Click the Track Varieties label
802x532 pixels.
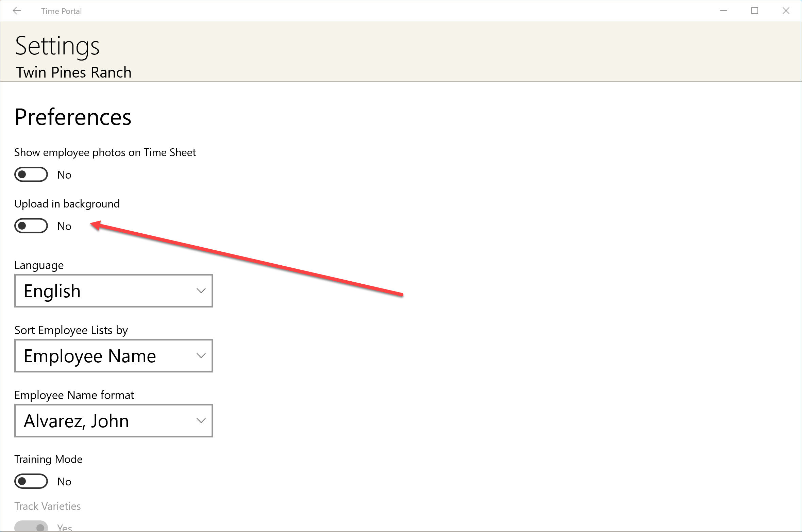tap(48, 506)
